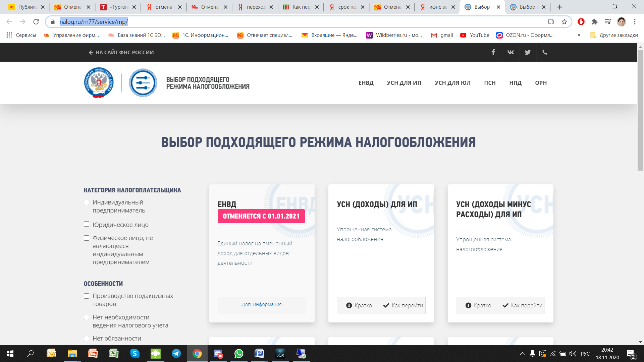
Task: Go back to previous page
Action: coord(9,22)
